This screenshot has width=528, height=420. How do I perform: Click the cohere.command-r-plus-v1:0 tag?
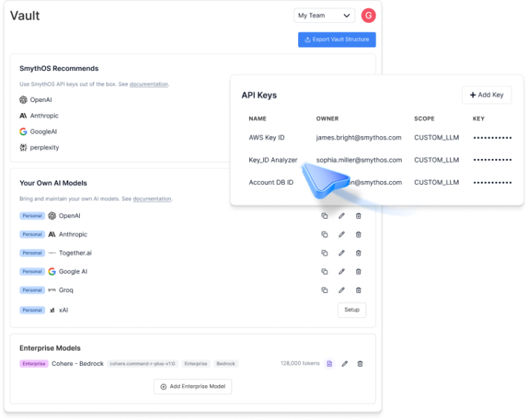click(143, 364)
